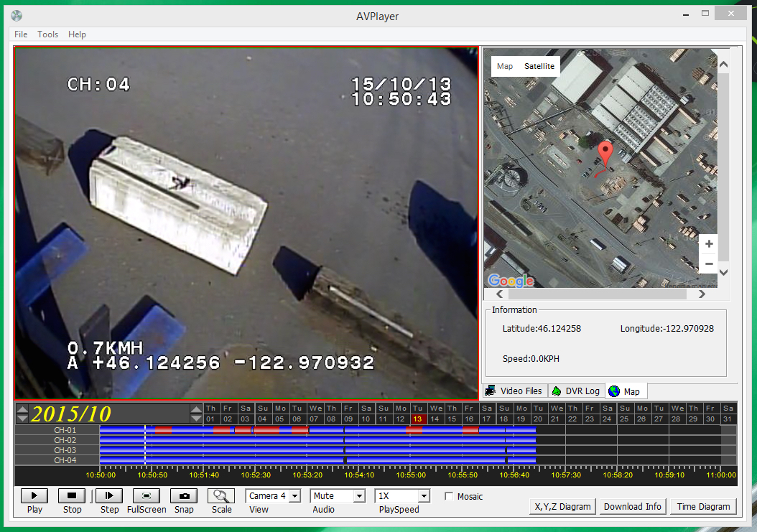Switch map to Satellite view
The image size is (757, 532).
pos(539,66)
